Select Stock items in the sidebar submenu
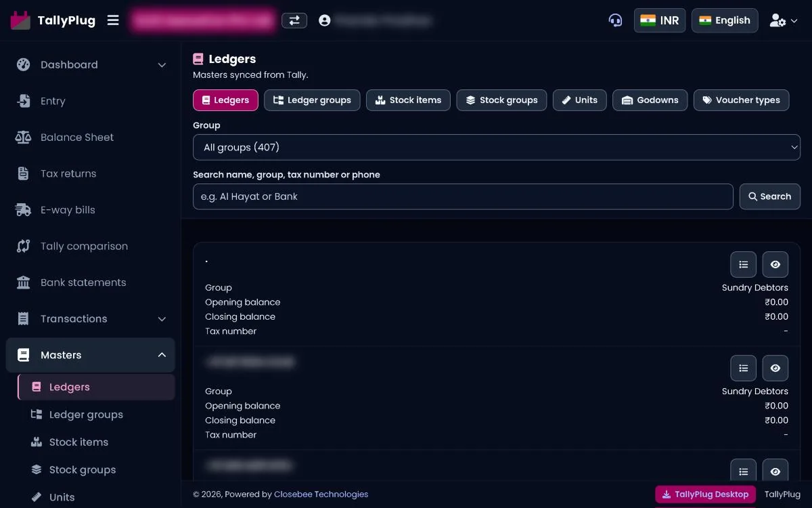812x508 pixels. 96,442
